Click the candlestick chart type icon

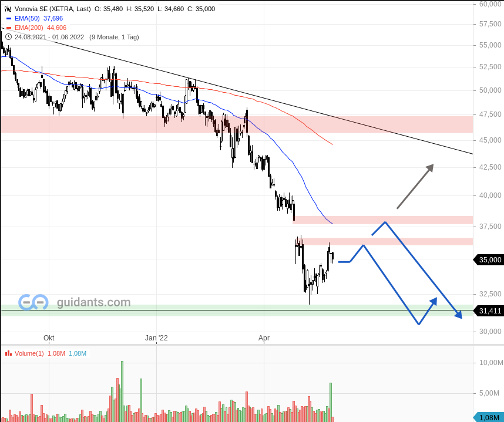coord(8,9)
